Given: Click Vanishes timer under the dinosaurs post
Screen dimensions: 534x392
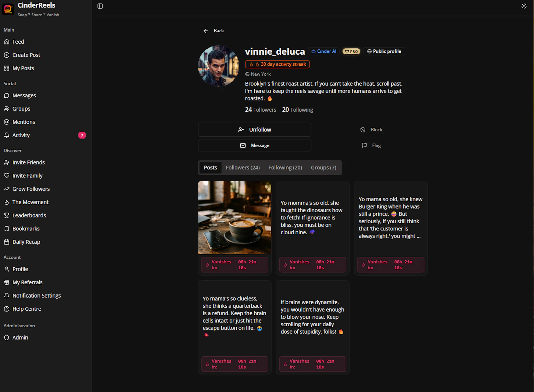Looking at the screenshot, I should point(313,265).
